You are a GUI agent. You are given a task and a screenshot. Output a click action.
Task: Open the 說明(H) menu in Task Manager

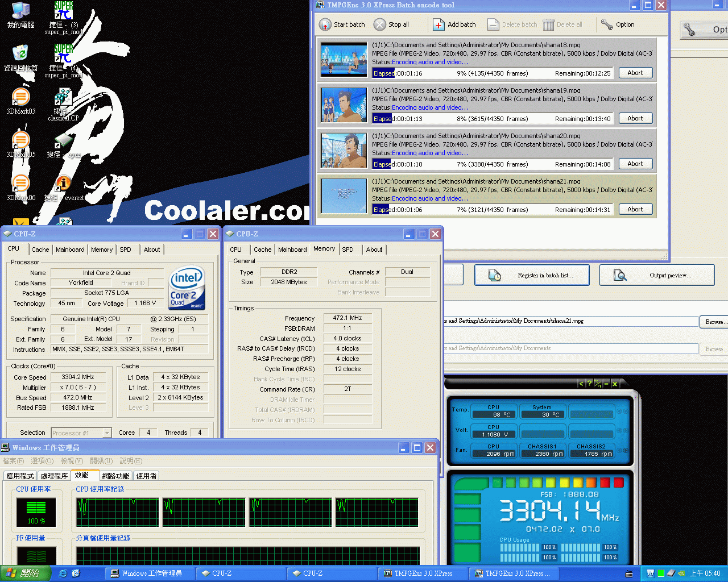(131, 461)
